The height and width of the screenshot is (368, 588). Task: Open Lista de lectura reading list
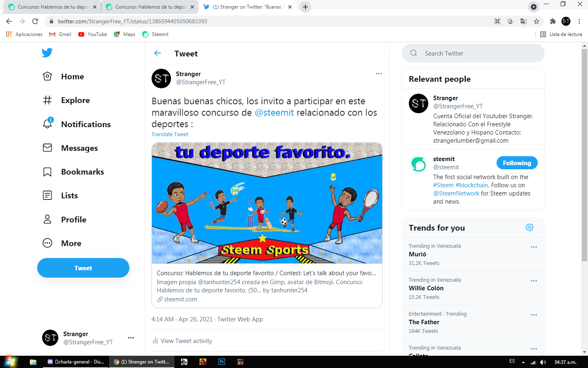click(561, 34)
